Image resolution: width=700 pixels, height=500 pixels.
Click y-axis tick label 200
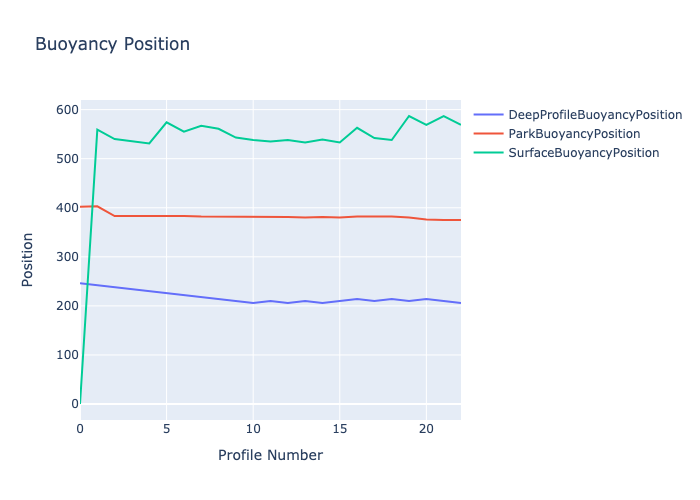pos(67,306)
